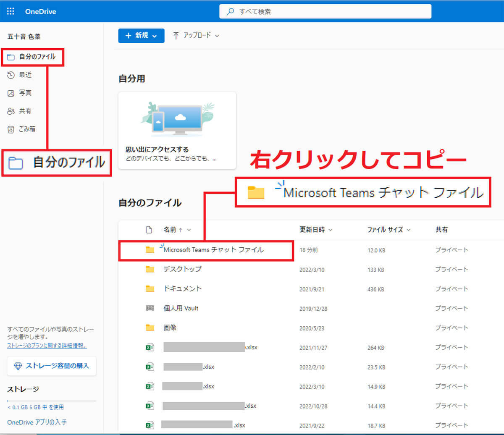Click 18 分前 in the Teams folder row
The height and width of the screenshot is (435, 504).
(x=309, y=250)
